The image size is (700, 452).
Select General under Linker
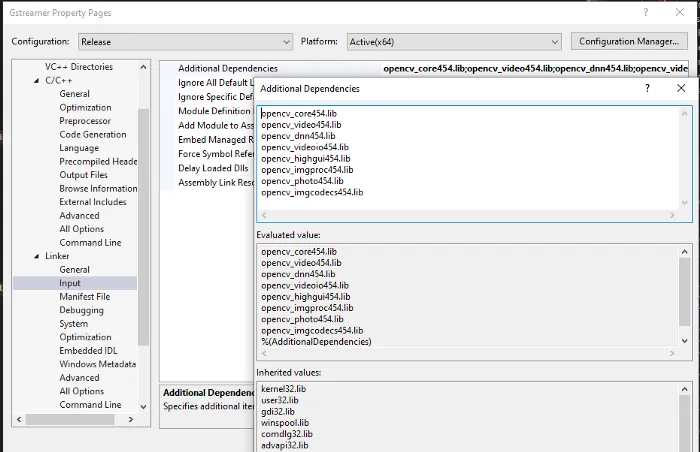pos(75,269)
